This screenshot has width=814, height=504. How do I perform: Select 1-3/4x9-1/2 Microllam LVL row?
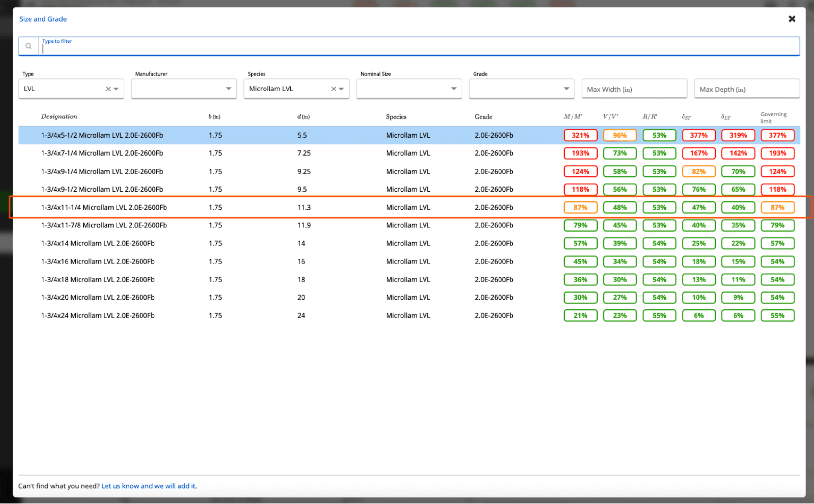coord(409,189)
